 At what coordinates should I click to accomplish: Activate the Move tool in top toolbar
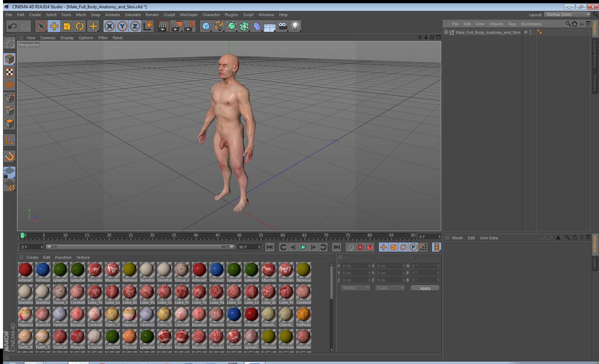pyautogui.click(x=54, y=26)
